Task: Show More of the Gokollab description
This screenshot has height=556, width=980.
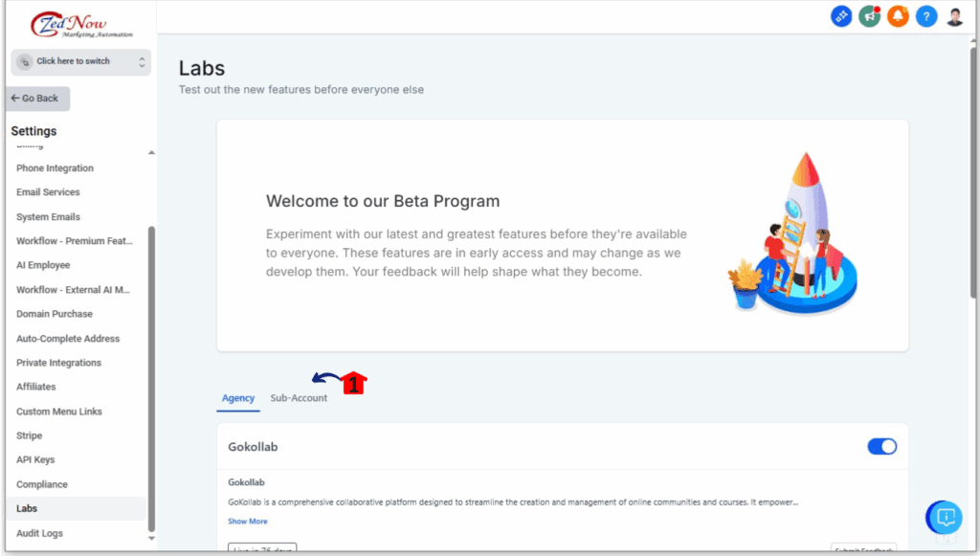Action: coord(248,521)
